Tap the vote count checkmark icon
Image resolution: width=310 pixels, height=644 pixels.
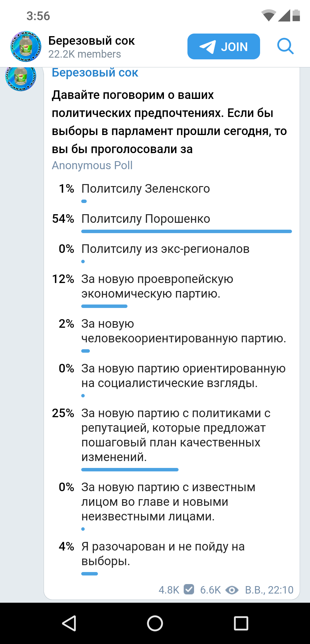click(x=189, y=590)
